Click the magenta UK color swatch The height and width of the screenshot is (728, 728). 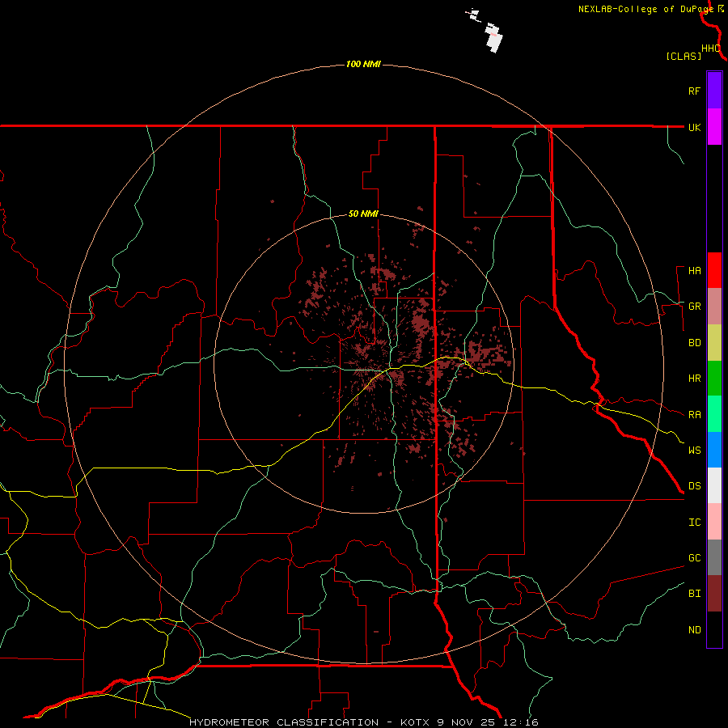pos(714,127)
